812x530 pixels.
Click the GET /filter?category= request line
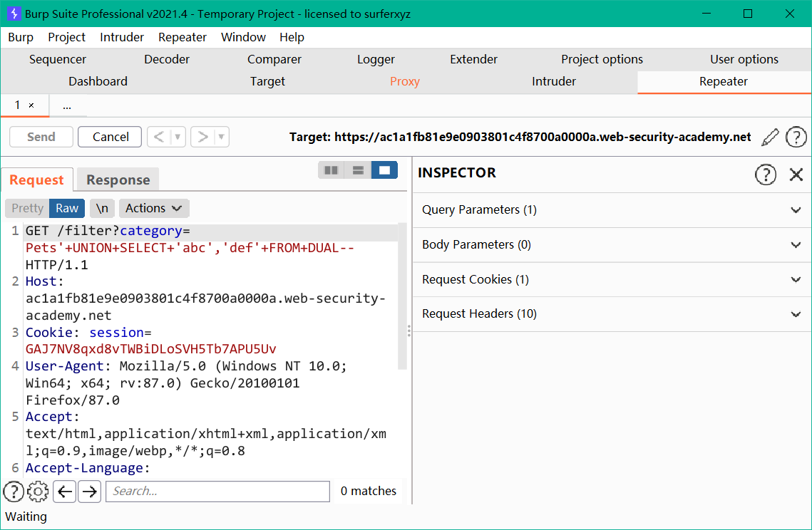click(x=108, y=231)
